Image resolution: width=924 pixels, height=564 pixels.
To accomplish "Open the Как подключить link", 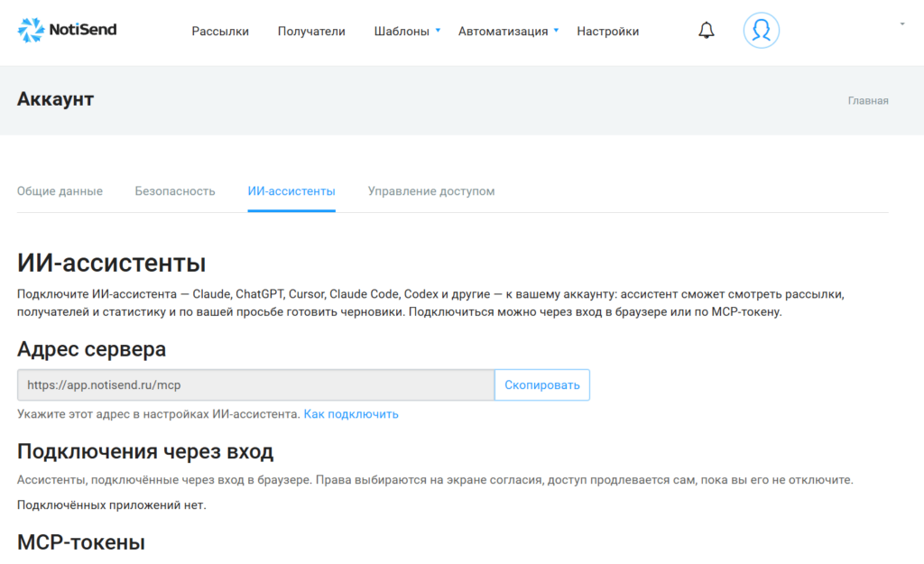I will [x=351, y=414].
